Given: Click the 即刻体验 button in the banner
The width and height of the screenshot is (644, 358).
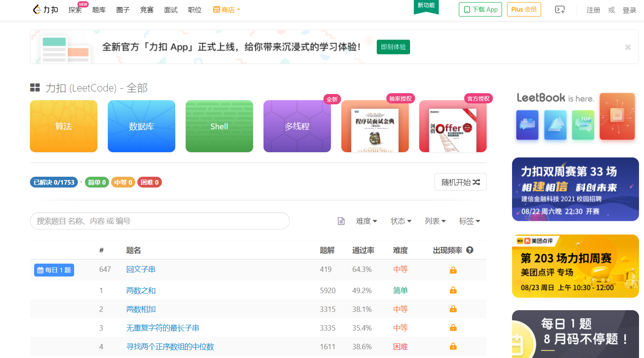Looking at the screenshot, I should (393, 47).
